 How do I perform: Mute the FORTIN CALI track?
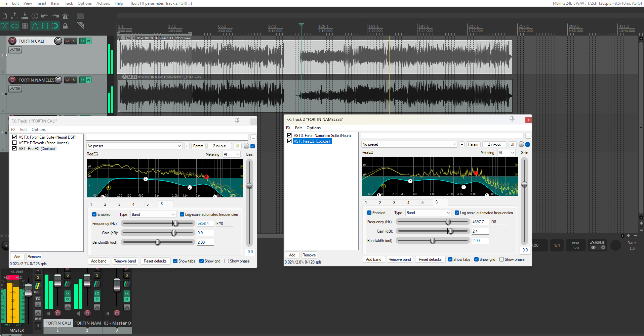(x=68, y=41)
